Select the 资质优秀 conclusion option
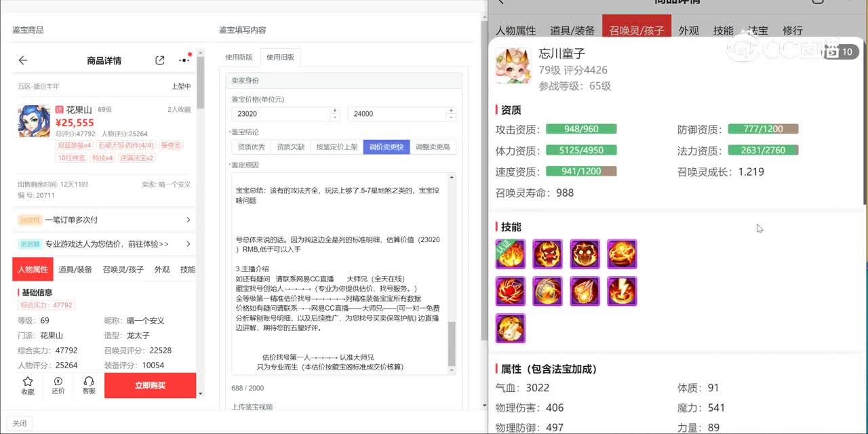868x434 pixels. point(252,147)
